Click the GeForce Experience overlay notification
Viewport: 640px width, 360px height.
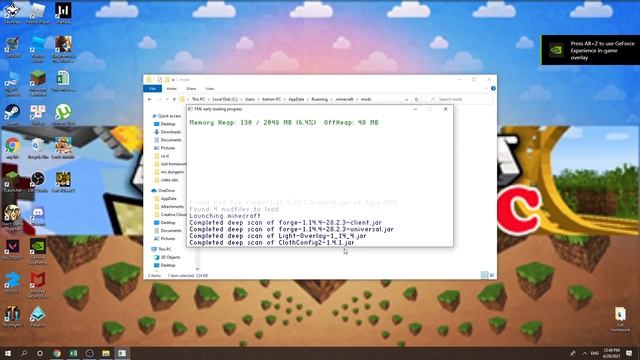(x=591, y=50)
